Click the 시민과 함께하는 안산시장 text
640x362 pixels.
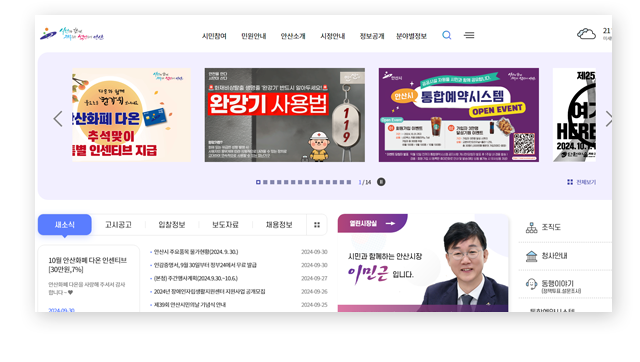[385, 256]
